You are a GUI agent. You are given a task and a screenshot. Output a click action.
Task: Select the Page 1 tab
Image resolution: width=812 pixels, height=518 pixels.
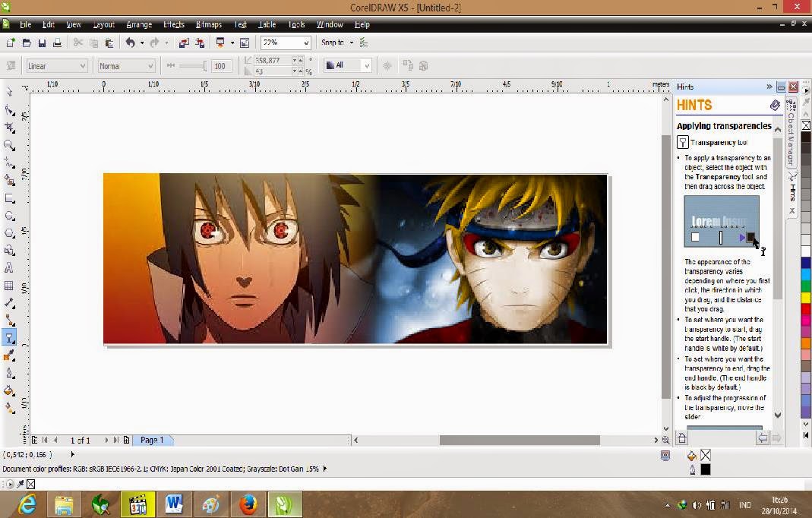point(152,441)
